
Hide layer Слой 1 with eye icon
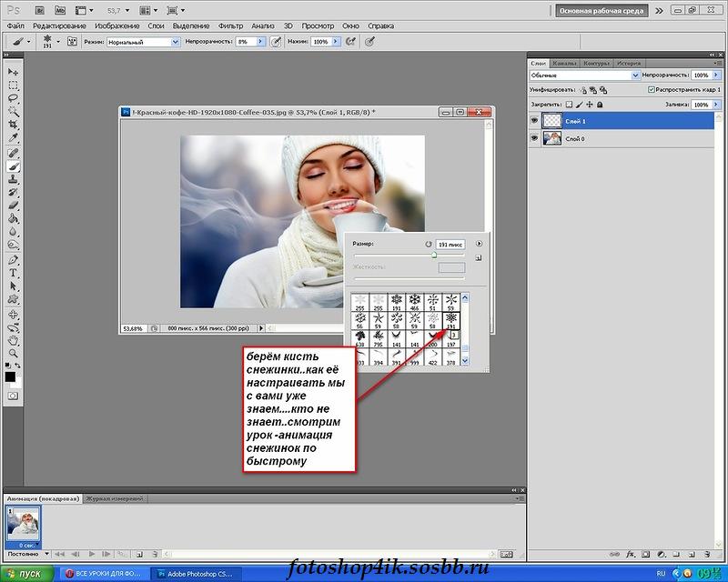tap(535, 121)
